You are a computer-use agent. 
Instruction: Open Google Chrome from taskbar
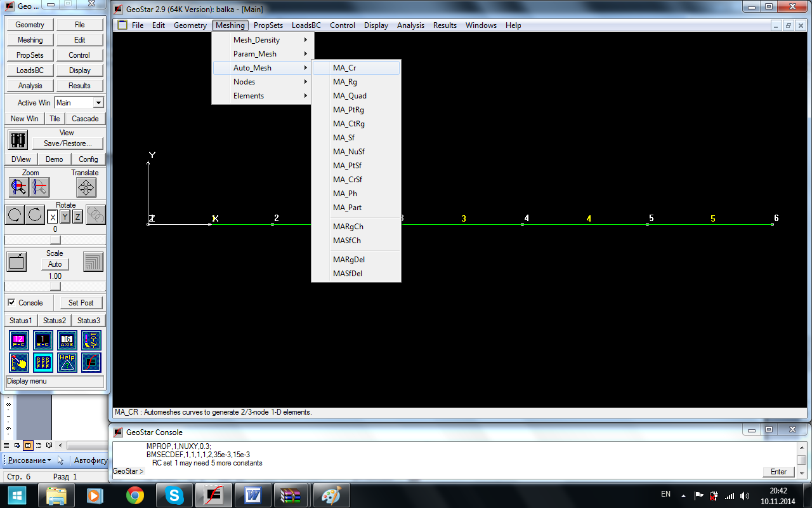click(134, 495)
